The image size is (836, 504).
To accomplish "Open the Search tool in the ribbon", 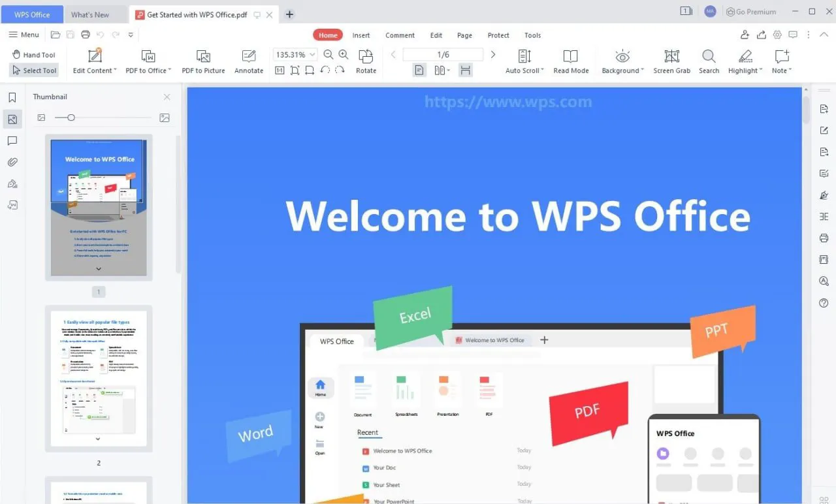I will (709, 61).
